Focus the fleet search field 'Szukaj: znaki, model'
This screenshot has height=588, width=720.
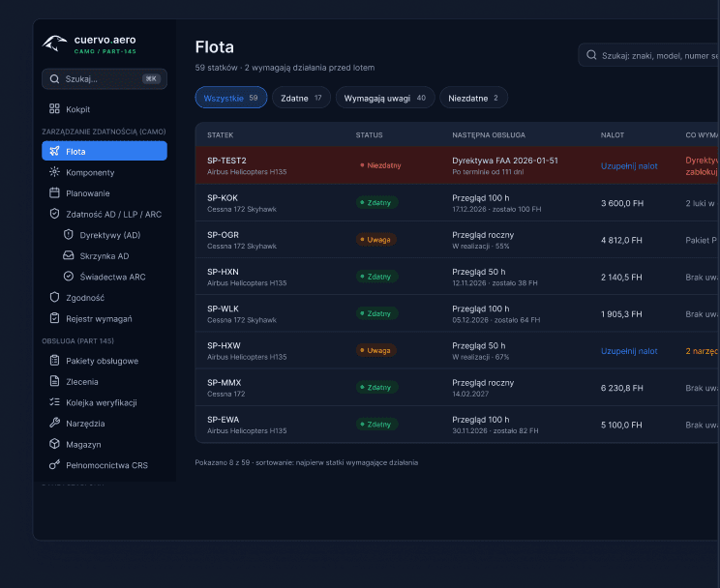point(648,55)
